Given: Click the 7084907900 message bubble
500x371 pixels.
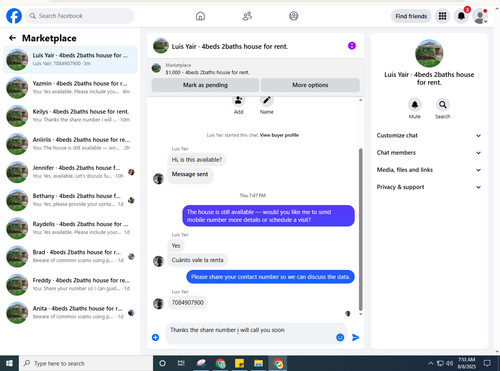Looking at the screenshot, I should (187, 303).
